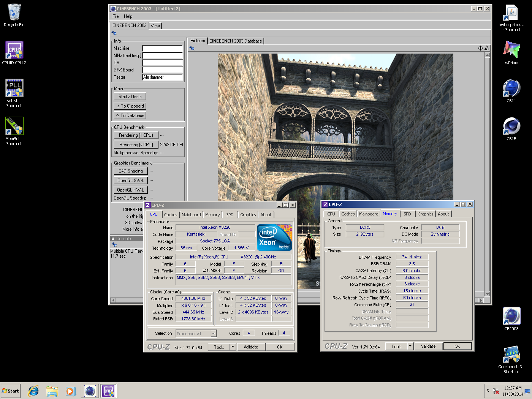Open Internet Explorer from the taskbar

33,391
